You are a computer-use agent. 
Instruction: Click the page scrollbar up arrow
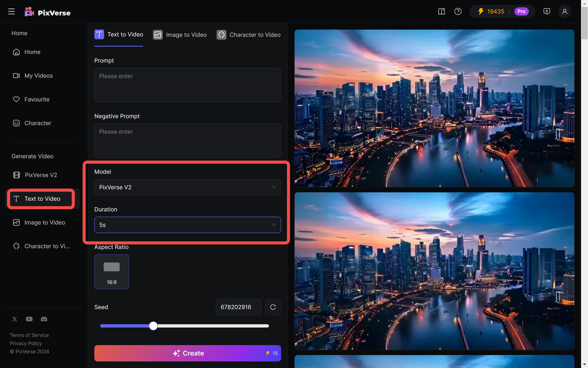(584, 3)
